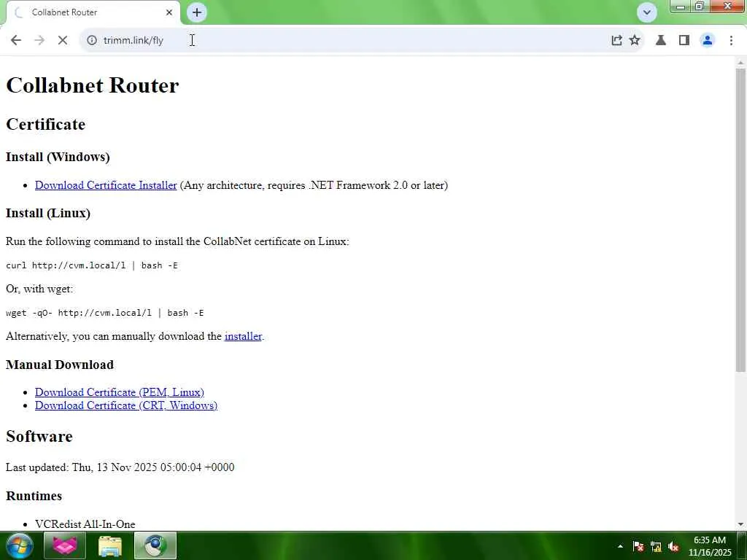Open Windows Explorer from taskbar
Viewport: 747px width, 560px height.
tap(110, 545)
